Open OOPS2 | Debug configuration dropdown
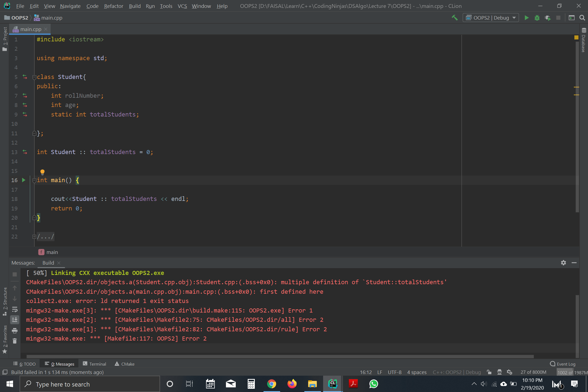Image resolution: width=588 pixels, height=392 pixels. click(x=491, y=18)
